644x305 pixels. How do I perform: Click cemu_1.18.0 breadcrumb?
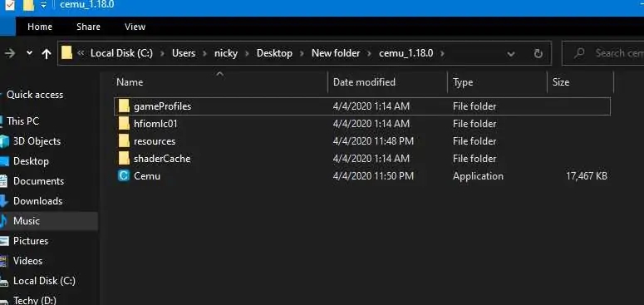406,53
